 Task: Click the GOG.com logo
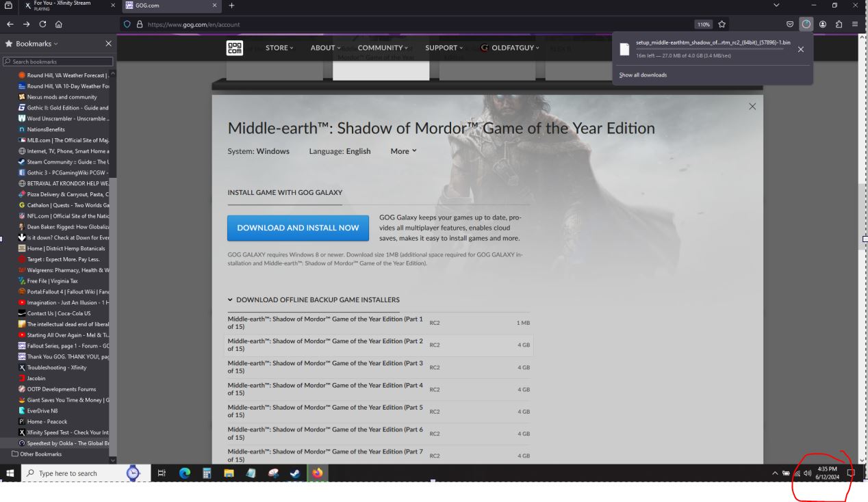tap(235, 48)
